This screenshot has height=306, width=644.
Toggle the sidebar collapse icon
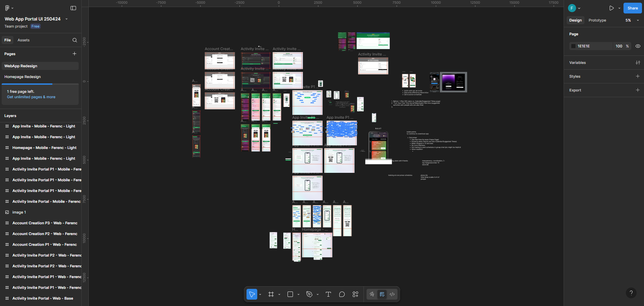click(73, 8)
